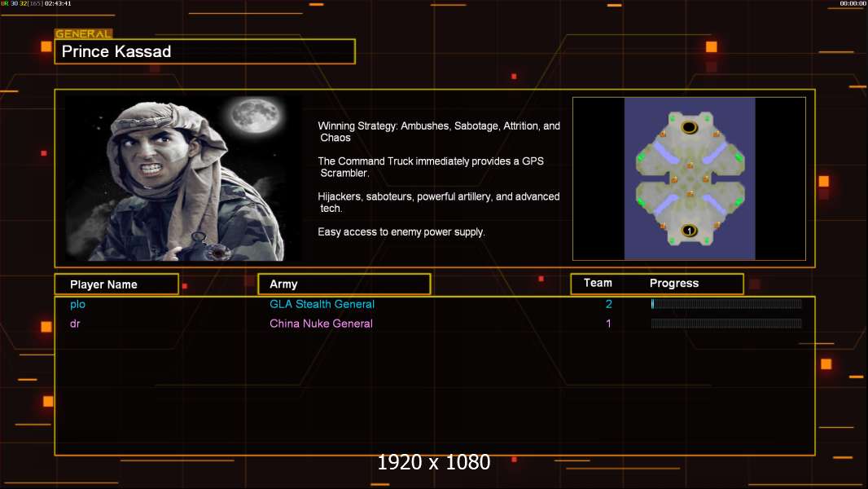Screen dimensions: 868x489
Task: Click the Progress column header
Action: tap(674, 283)
